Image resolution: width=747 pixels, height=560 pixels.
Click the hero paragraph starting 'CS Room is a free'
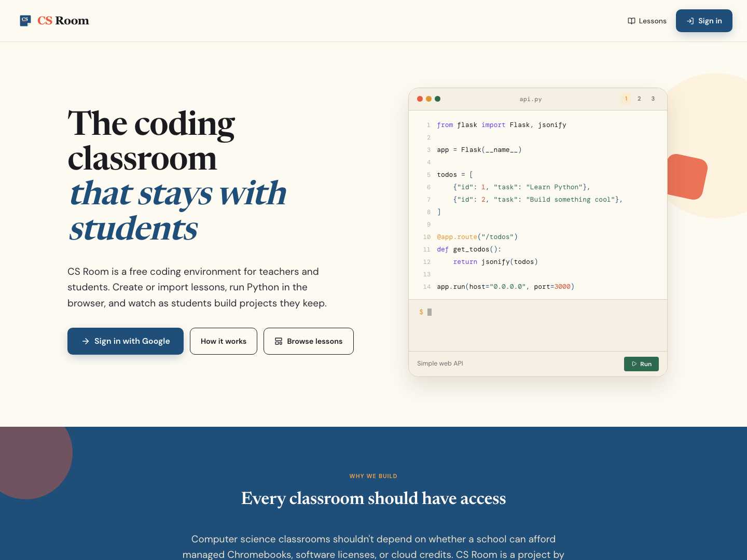point(197,287)
